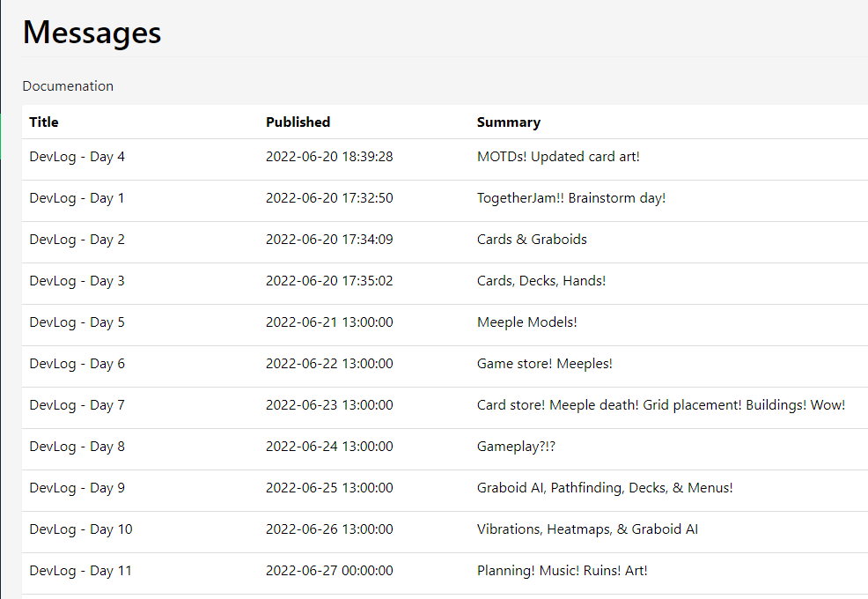
Task: Click the Summary column header
Action: point(509,122)
